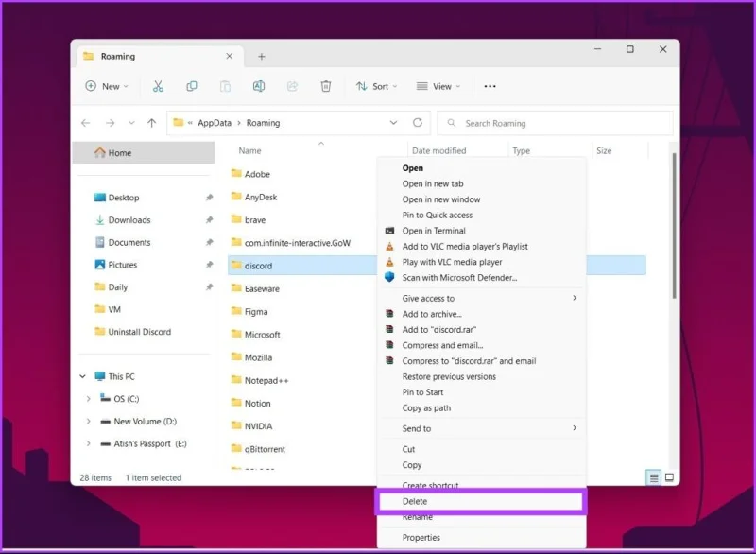This screenshot has width=756, height=554.
Task: Click in Search Roaming field
Action: (x=555, y=123)
